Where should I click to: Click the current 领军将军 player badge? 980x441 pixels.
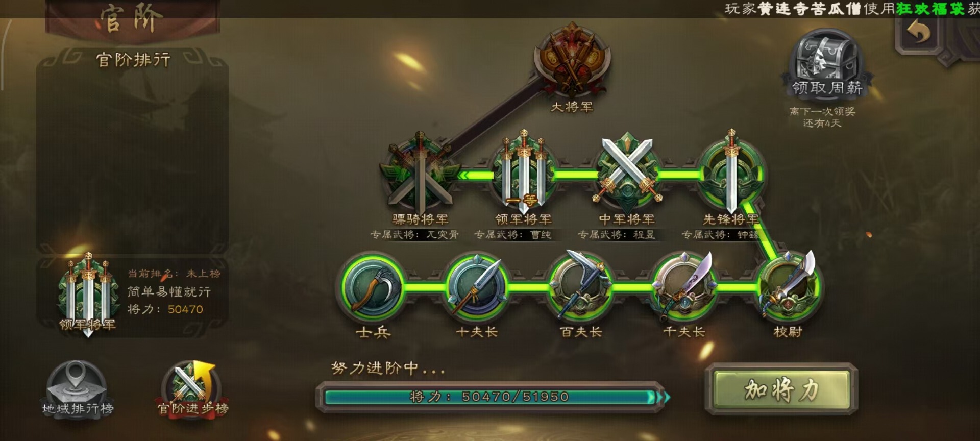(x=88, y=294)
